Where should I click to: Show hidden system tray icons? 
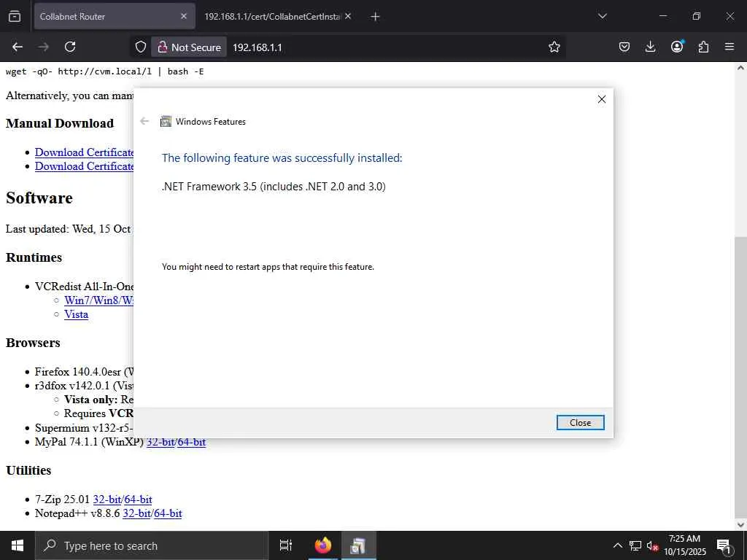coord(617,545)
